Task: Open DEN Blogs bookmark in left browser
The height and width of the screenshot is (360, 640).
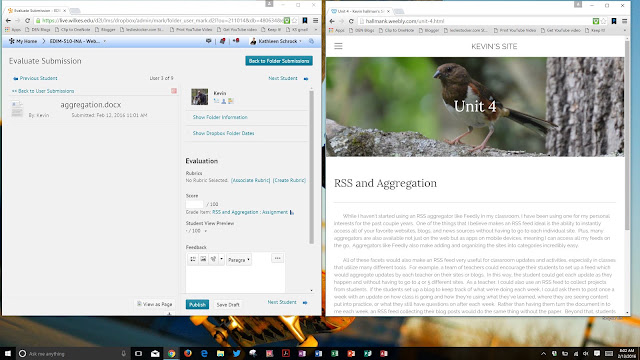Action: click(x=38, y=30)
